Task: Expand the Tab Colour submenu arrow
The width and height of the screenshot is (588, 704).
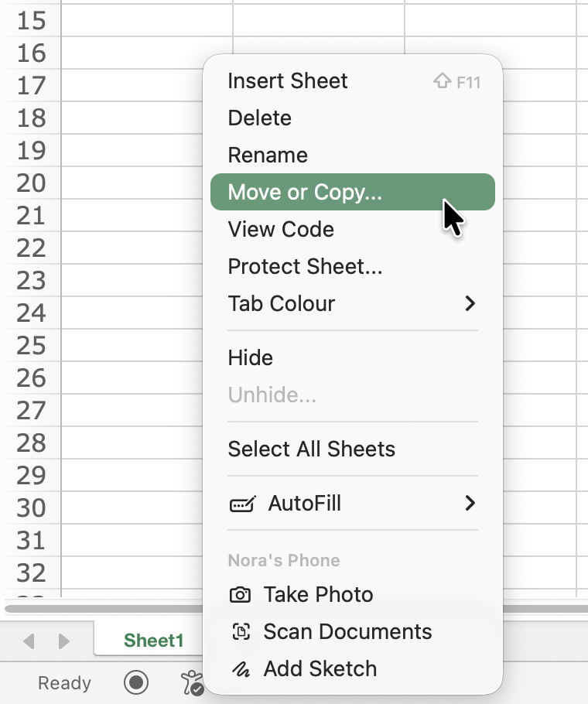Action: coord(470,303)
